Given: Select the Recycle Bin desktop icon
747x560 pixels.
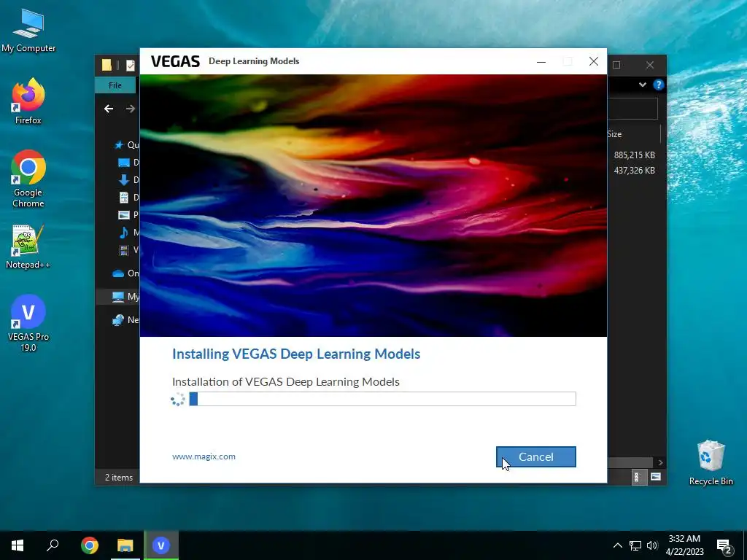Looking at the screenshot, I should [711, 463].
